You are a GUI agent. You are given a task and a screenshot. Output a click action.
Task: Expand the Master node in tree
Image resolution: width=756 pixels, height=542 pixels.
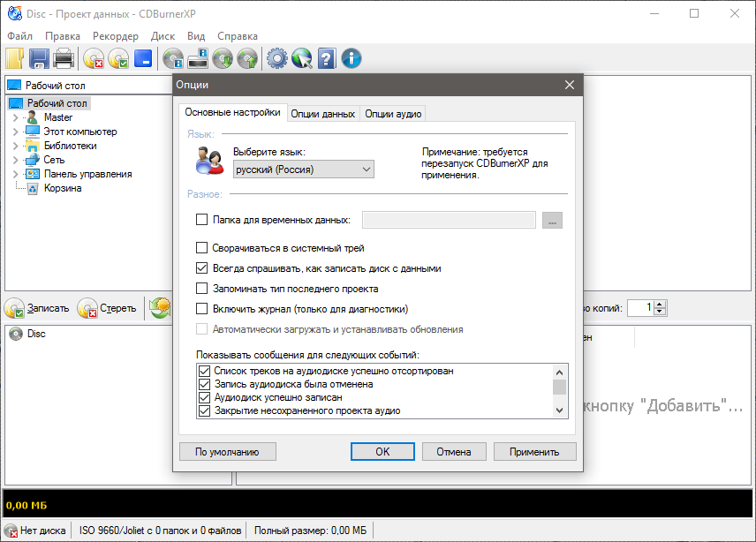[15, 117]
